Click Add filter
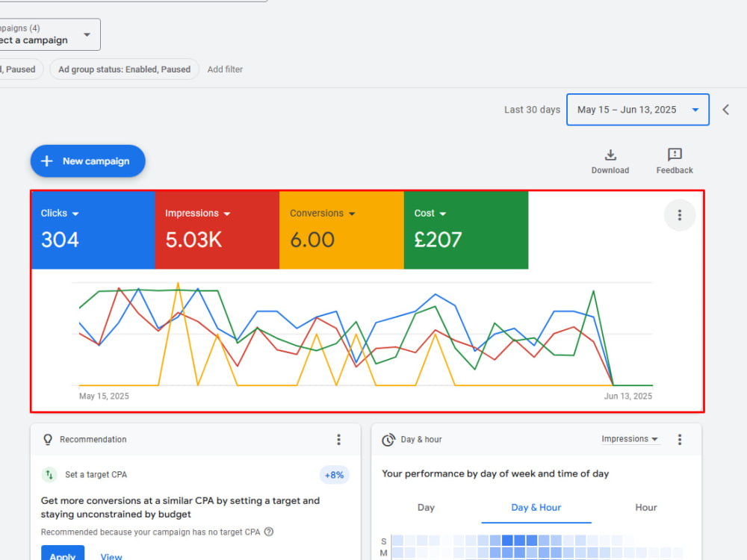The image size is (747, 560). pos(225,69)
